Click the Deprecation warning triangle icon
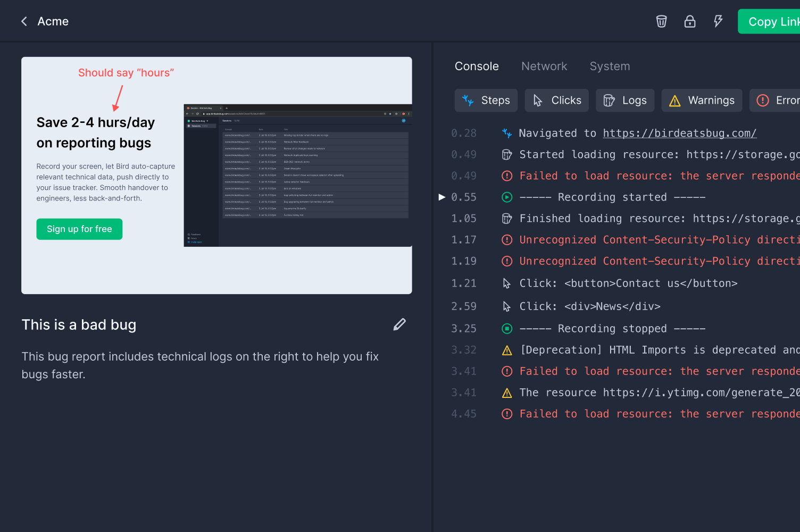Screen dimensions: 800x532 point(507,350)
